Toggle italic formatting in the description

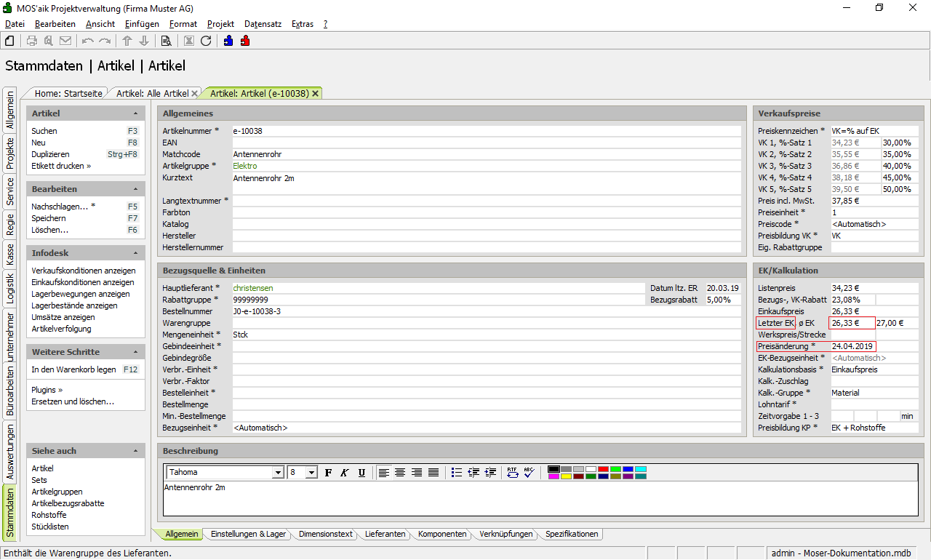click(345, 473)
